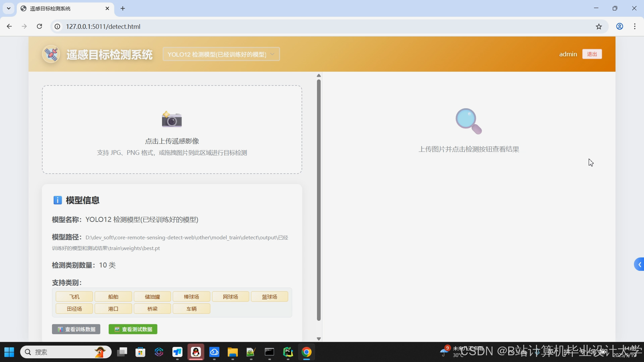Click the 退出 logout button
The height and width of the screenshot is (362, 644).
592,54
